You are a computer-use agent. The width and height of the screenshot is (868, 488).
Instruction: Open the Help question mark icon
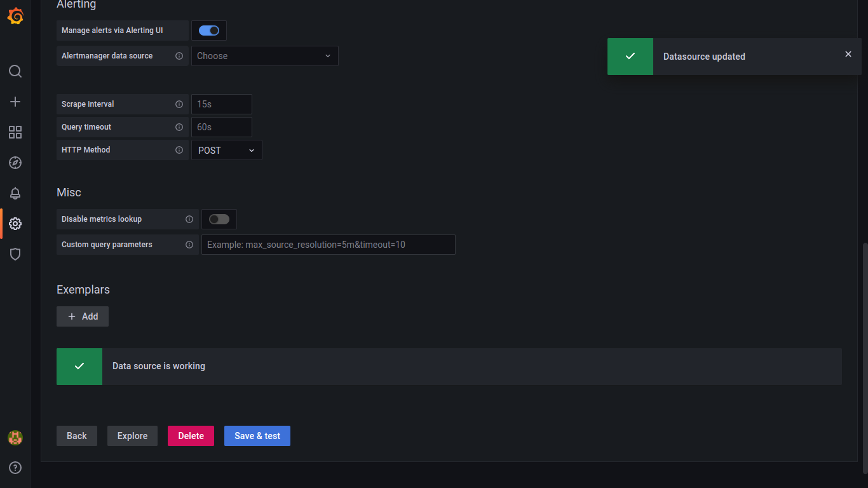[x=15, y=468]
